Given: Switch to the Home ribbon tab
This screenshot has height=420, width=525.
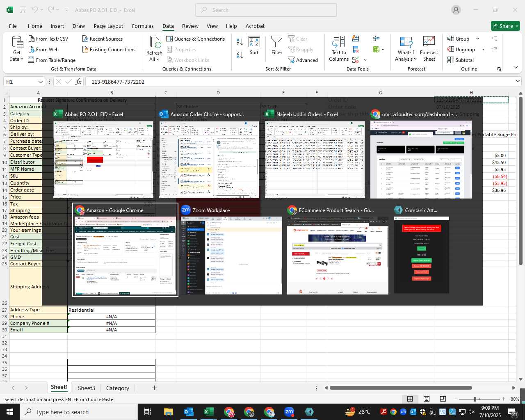Looking at the screenshot, I should point(35,26).
